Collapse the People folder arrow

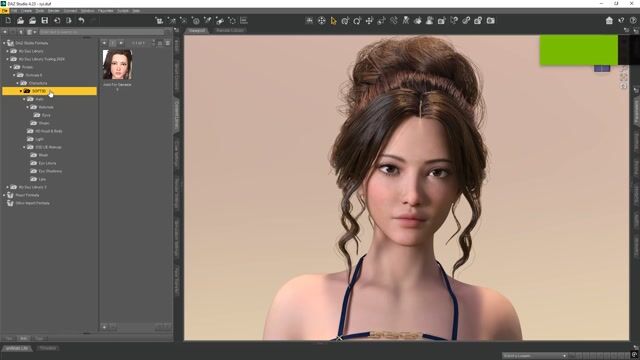11,67
